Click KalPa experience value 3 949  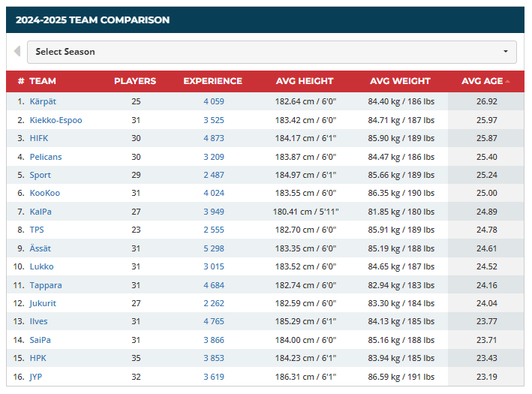click(x=214, y=212)
